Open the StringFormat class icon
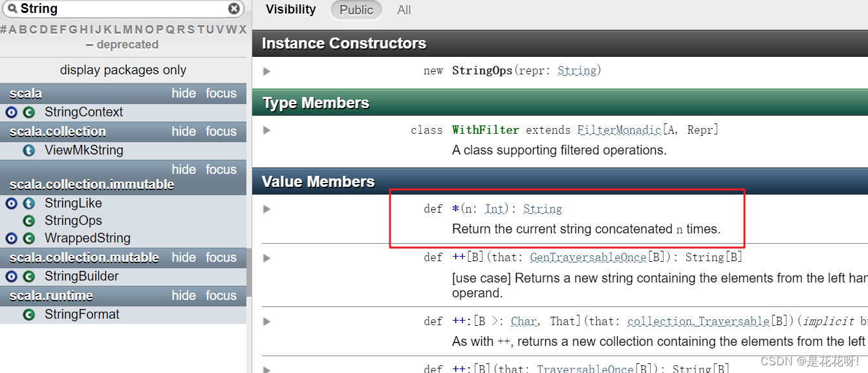 point(28,315)
